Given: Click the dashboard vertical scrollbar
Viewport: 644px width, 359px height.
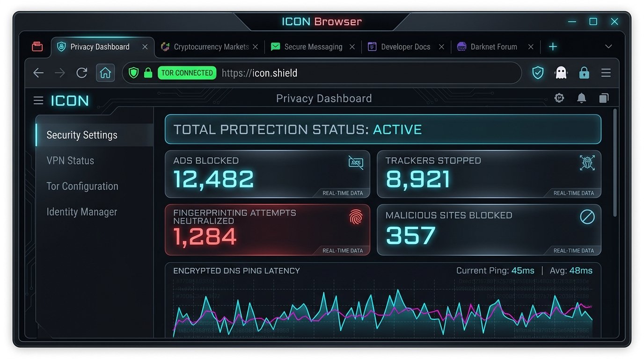Looking at the screenshot, I should (615, 163).
